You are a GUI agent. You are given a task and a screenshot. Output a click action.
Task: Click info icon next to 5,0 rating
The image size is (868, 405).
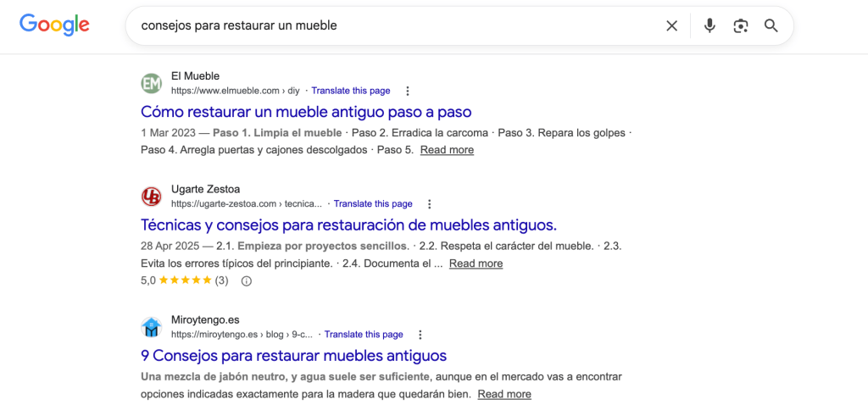click(x=247, y=280)
